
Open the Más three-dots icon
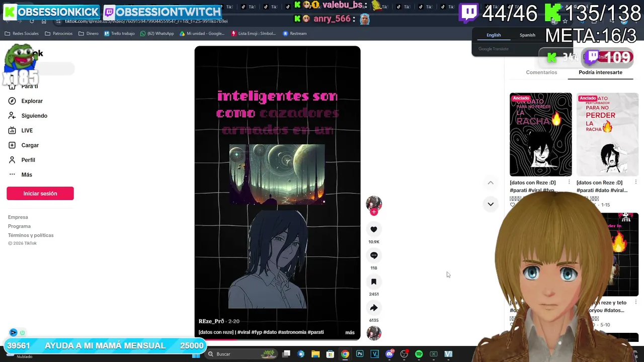tap(12, 174)
